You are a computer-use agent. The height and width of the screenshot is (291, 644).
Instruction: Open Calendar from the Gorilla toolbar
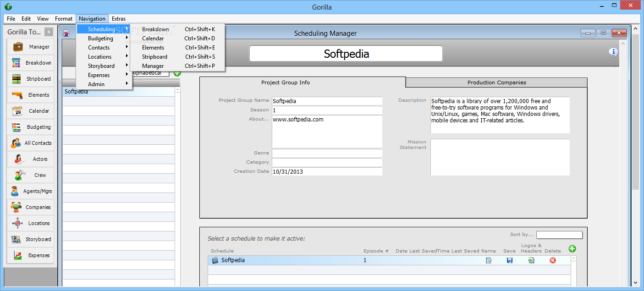coord(30,111)
